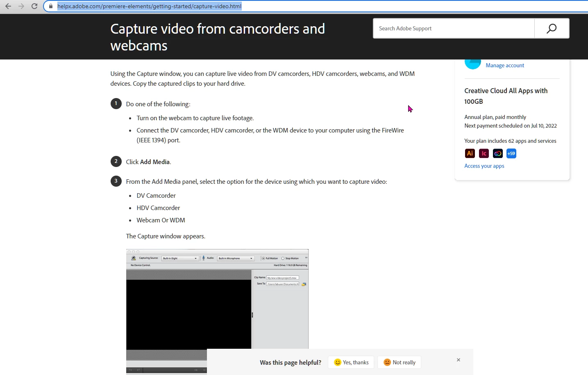Open the InCopy (Ic) app icon
Screen dimensions: 588x375
point(484,153)
